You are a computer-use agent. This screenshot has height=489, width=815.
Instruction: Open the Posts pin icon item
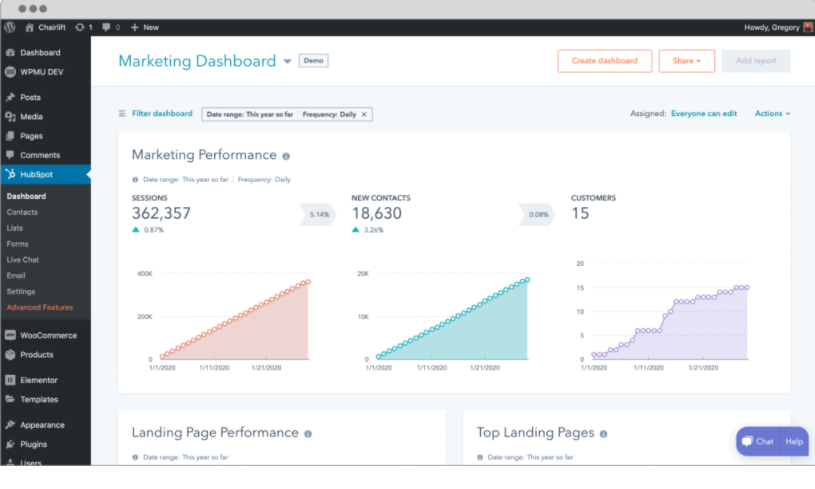pos(10,97)
